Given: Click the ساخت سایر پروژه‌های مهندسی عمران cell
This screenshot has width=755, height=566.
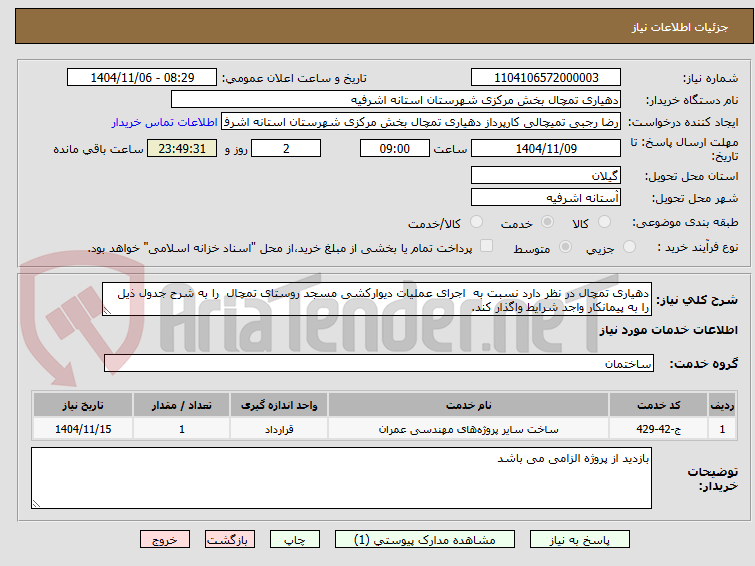Looking at the screenshot, I should [469, 429].
